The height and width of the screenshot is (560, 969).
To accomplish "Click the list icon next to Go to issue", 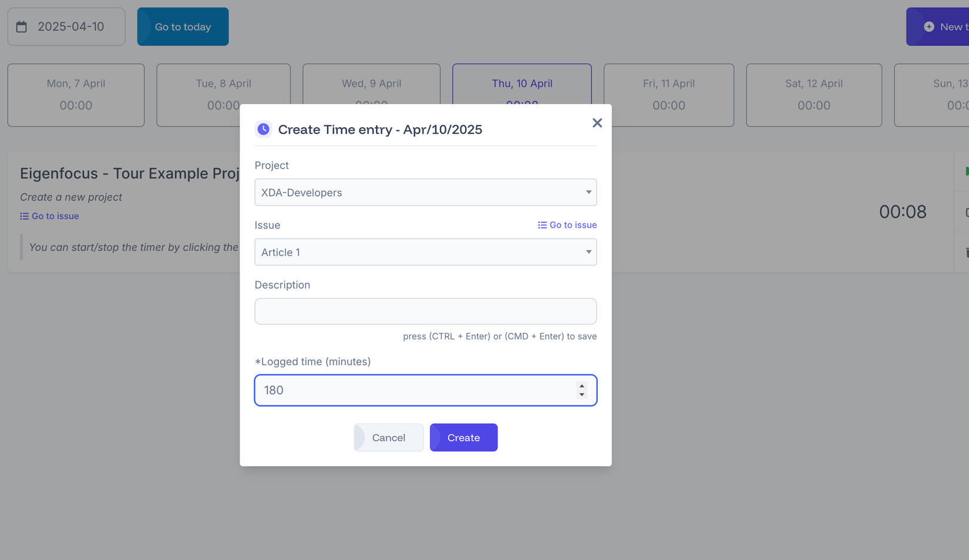I will pyautogui.click(x=24, y=216).
